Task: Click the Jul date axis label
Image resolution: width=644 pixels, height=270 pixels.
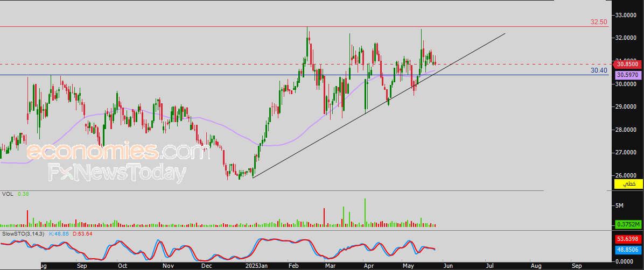Action: pyautogui.click(x=489, y=266)
